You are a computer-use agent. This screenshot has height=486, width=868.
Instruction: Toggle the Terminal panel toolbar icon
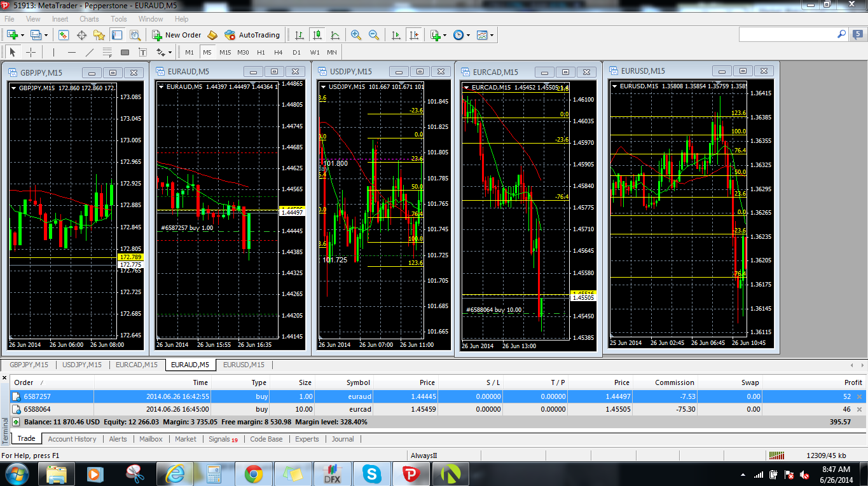117,35
